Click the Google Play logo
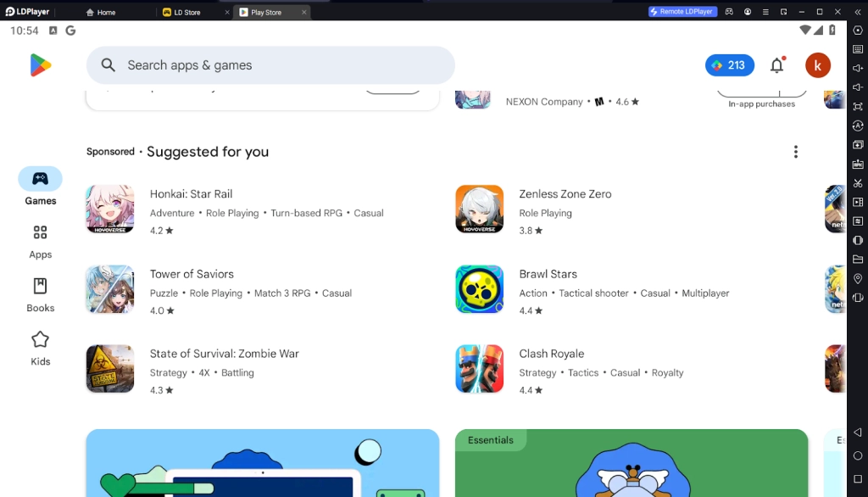 click(41, 65)
